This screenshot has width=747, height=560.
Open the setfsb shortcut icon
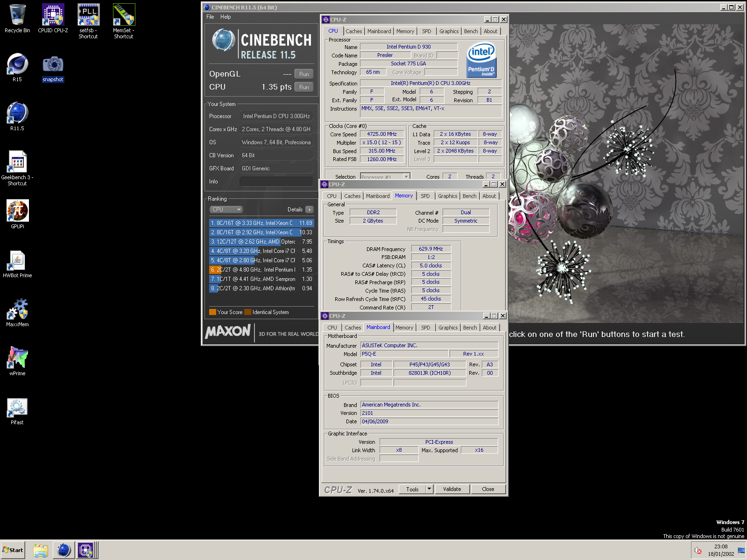point(88,21)
